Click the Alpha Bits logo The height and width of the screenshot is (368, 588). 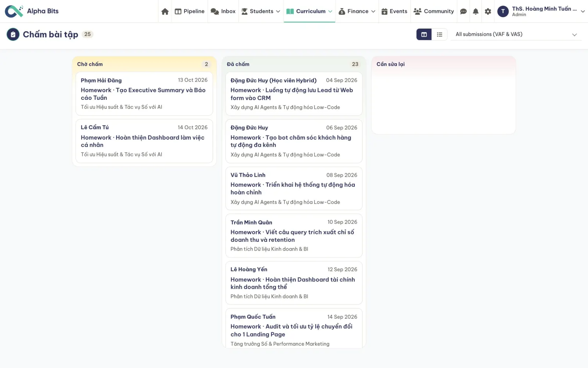click(32, 11)
